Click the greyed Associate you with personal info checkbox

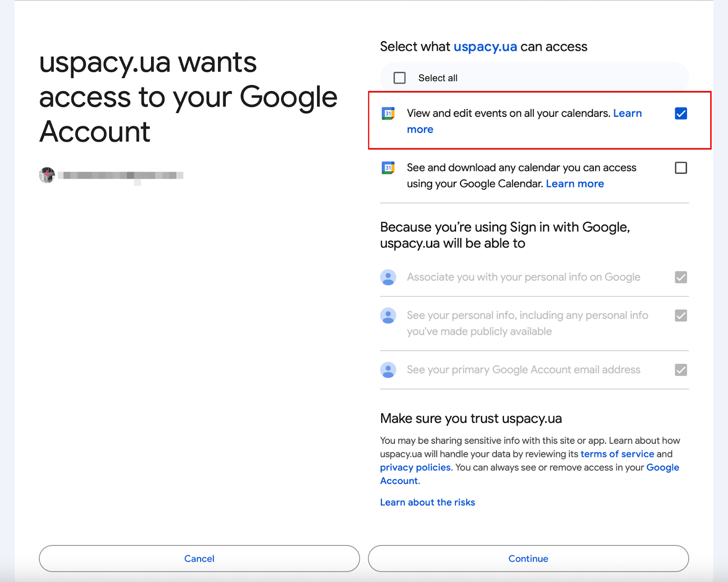click(x=681, y=277)
